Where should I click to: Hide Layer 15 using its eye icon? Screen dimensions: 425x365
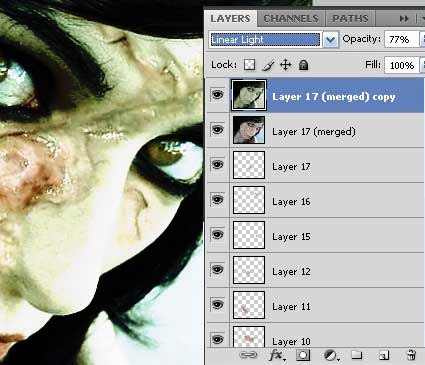(x=217, y=235)
